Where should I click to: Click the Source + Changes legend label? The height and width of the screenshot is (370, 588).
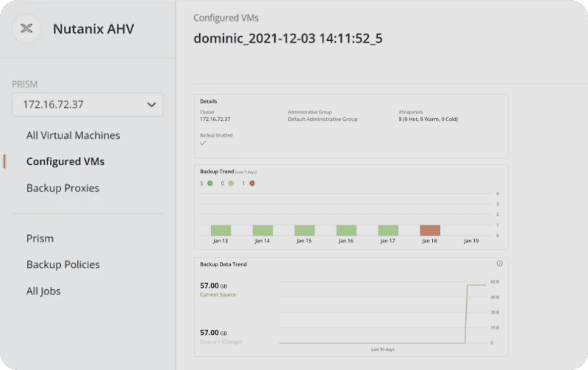[x=221, y=342]
